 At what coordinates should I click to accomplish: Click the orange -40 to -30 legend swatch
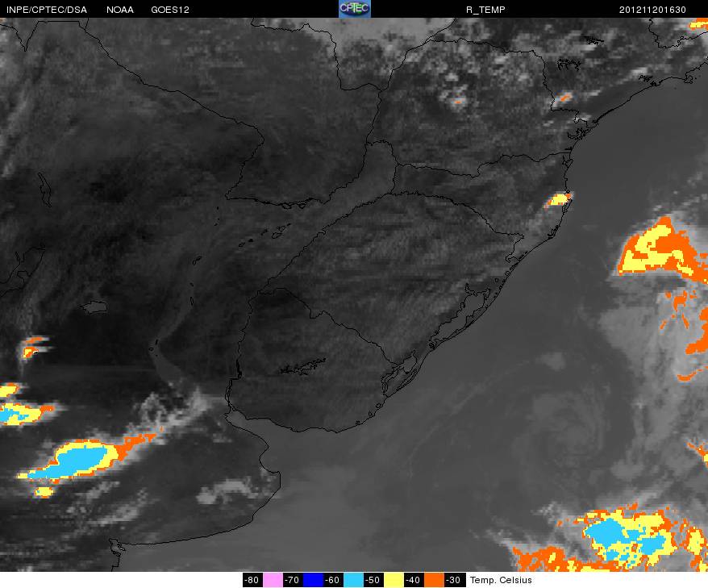click(x=434, y=580)
